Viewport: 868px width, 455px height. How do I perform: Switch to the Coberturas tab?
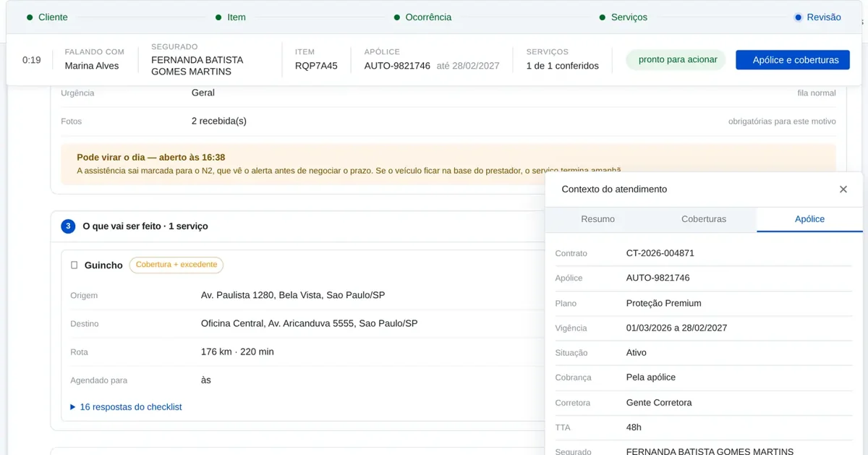[x=704, y=219]
